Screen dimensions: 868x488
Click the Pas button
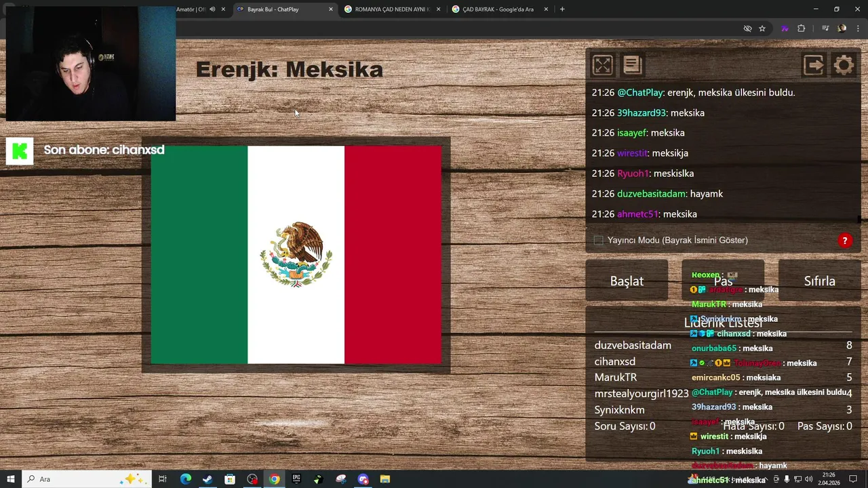pos(723,281)
